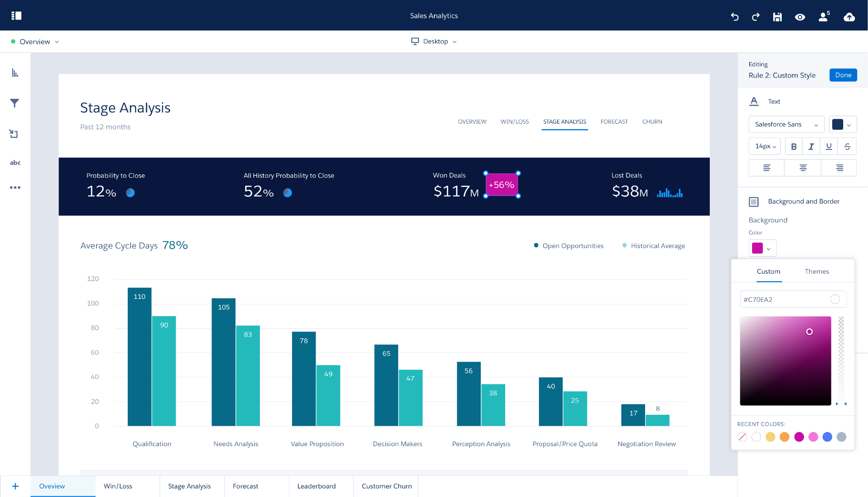
Task: Toggle preview eye icon
Action: 800,17
